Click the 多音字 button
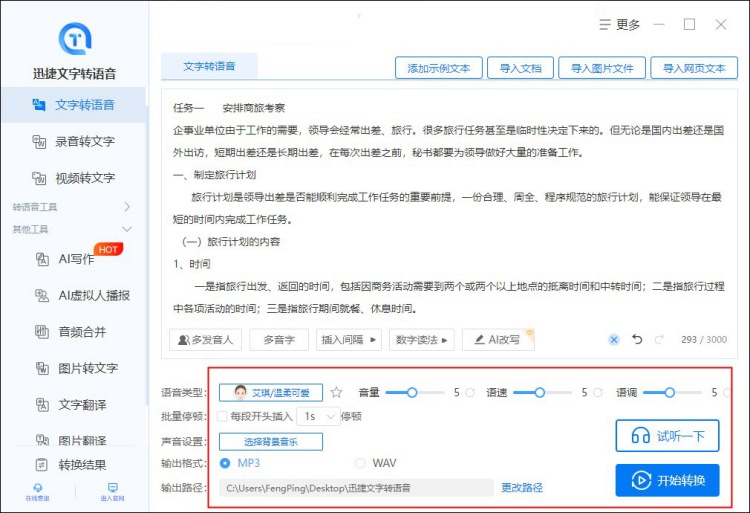The width and height of the screenshot is (750, 513). 279,339
